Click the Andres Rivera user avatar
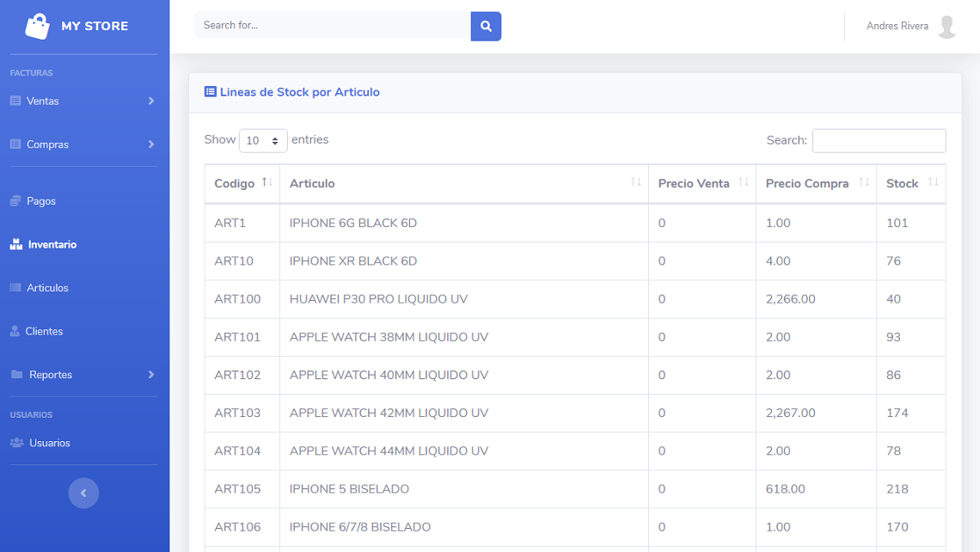This screenshot has width=980, height=552. (x=946, y=27)
